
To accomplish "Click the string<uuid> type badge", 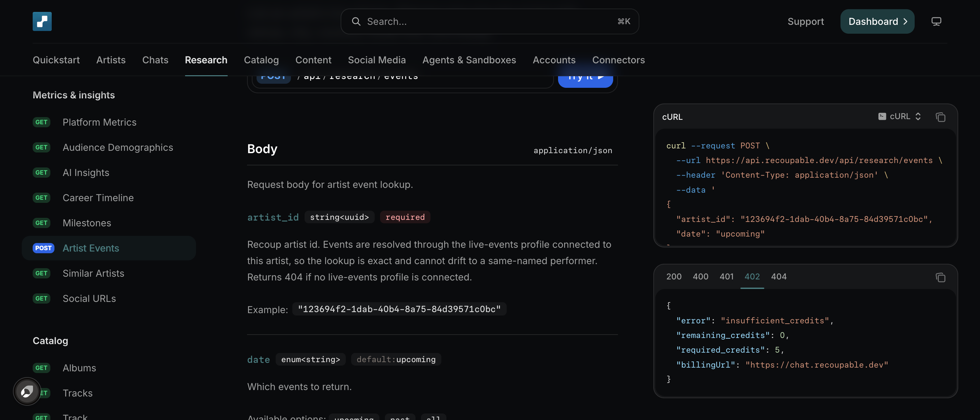I will pos(339,217).
